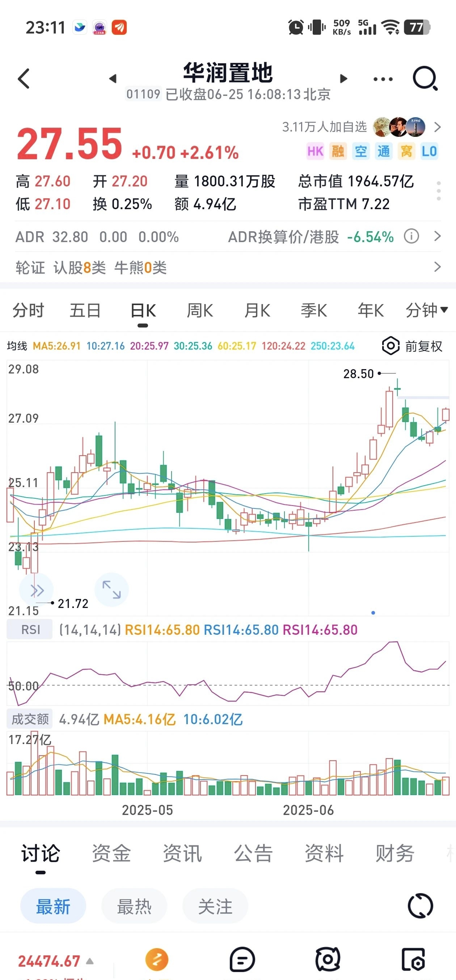
Task: Open the orange trade icon in bottom bar
Action: [x=157, y=959]
